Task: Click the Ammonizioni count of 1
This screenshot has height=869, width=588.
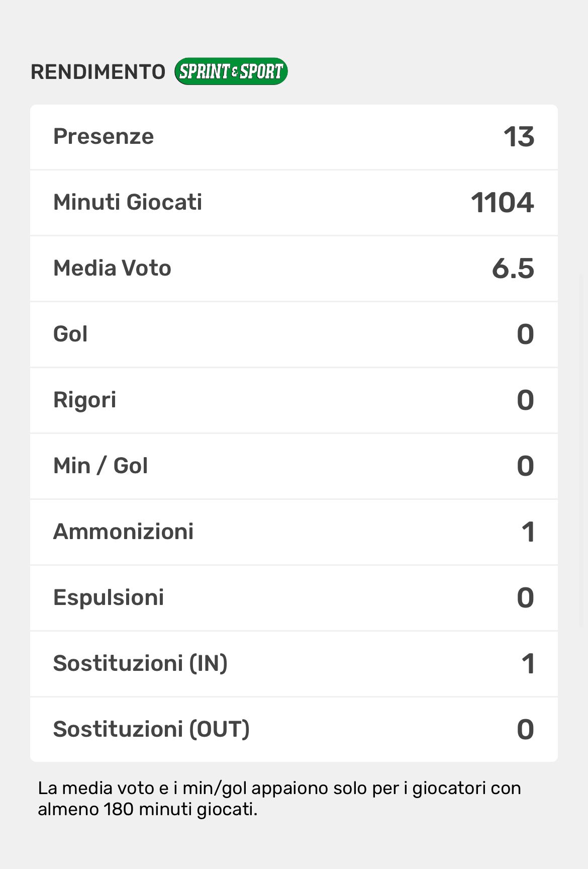Action: 528,532
